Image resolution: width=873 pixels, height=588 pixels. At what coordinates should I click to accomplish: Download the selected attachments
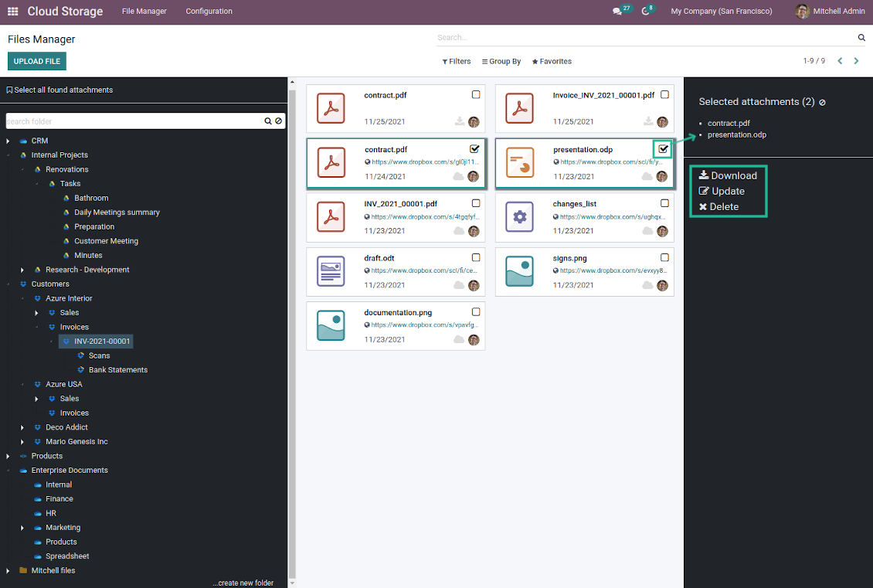[x=729, y=175]
